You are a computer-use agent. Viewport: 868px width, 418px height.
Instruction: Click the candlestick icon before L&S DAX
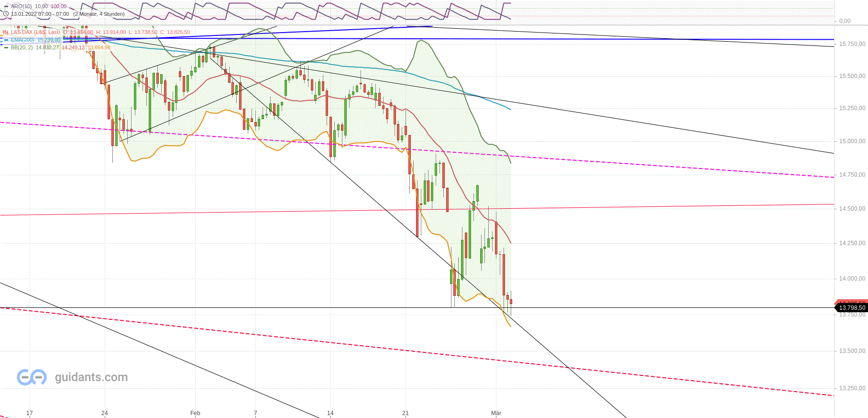(x=6, y=32)
